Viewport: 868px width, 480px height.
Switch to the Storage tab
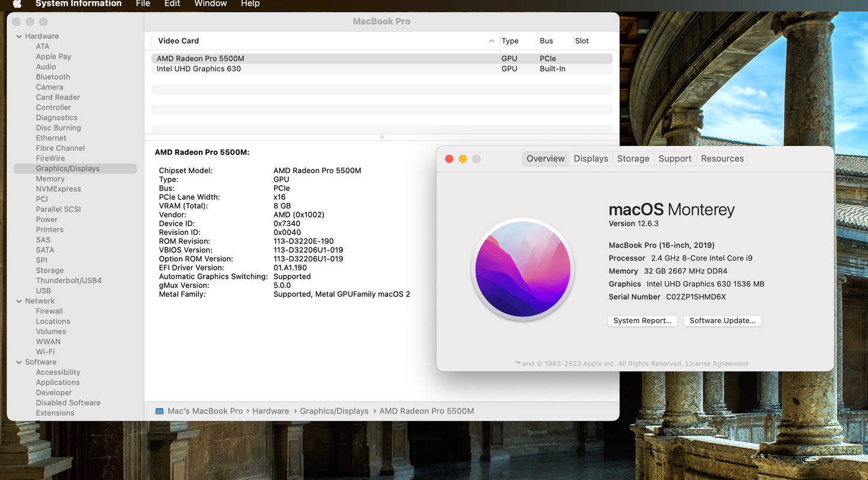coord(633,159)
